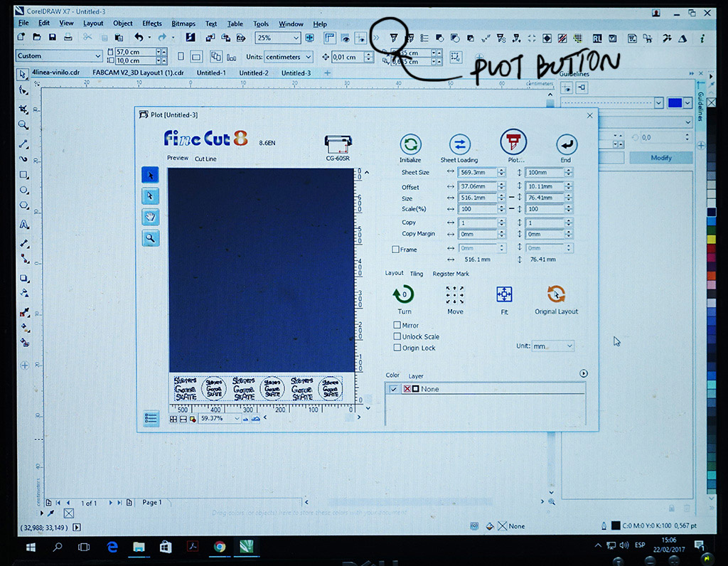Click the black outline color swatch in status bar

click(x=616, y=525)
